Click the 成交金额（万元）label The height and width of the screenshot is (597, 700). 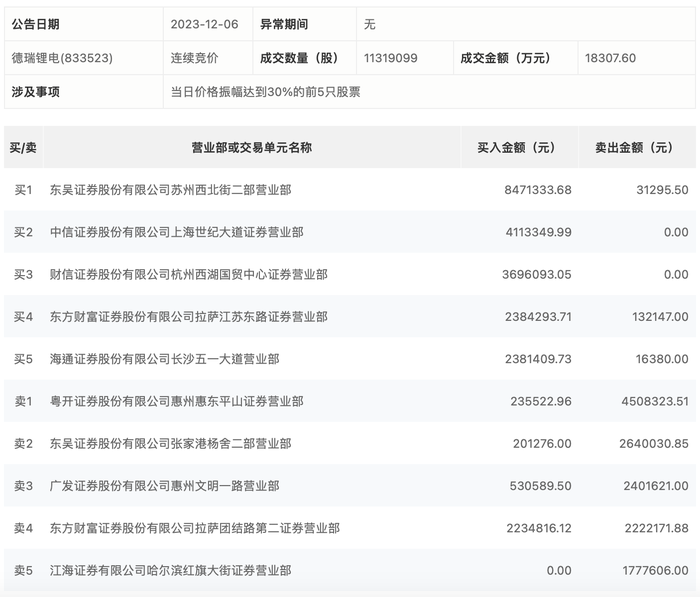pyautogui.click(x=505, y=58)
